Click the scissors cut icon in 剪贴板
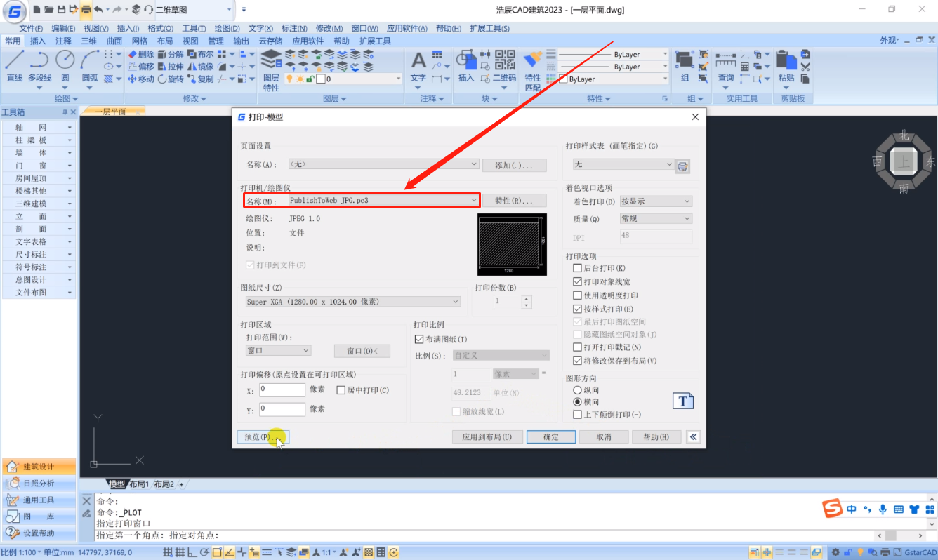This screenshot has width=938, height=560. pos(805,67)
